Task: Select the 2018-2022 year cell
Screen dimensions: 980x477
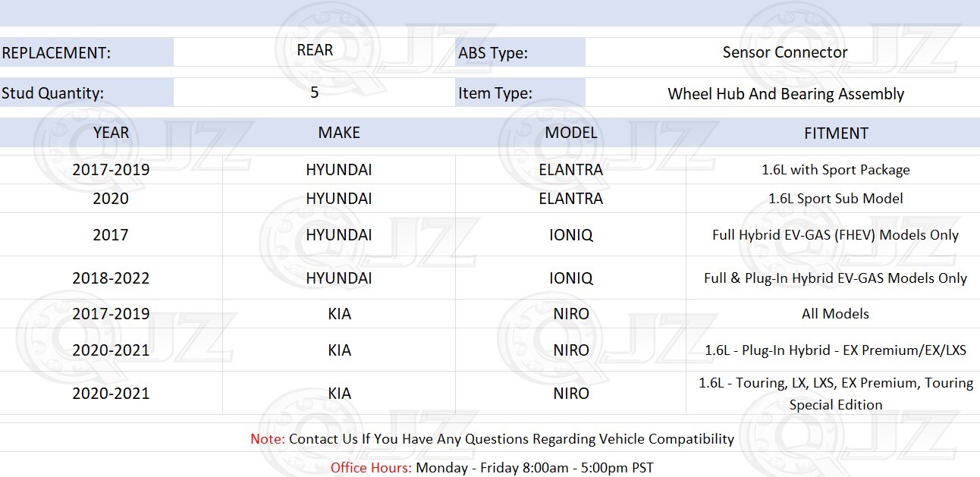Action: [x=111, y=278]
